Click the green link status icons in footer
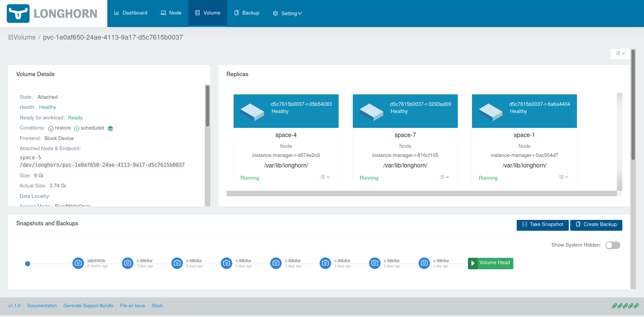The width and height of the screenshot is (644, 317). click(x=625, y=306)
